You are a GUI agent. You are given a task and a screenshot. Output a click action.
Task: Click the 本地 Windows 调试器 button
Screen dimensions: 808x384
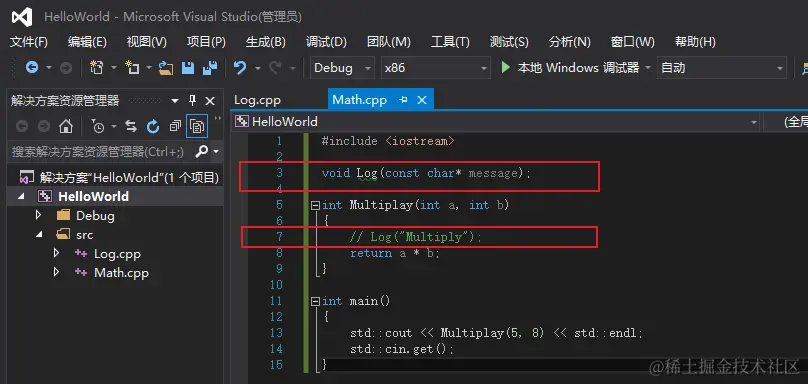coord(570,68)
